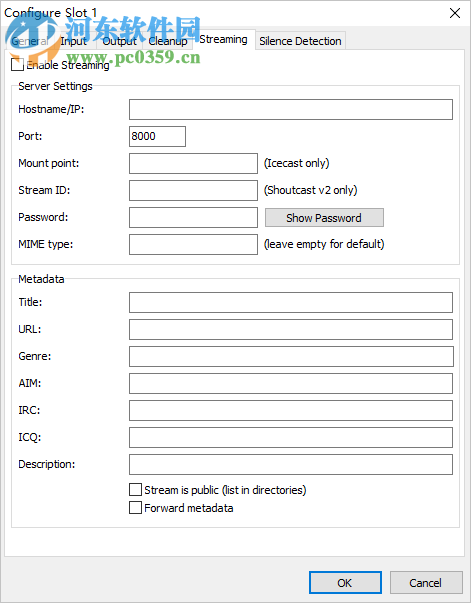Click into the Stream ID field

193,190
